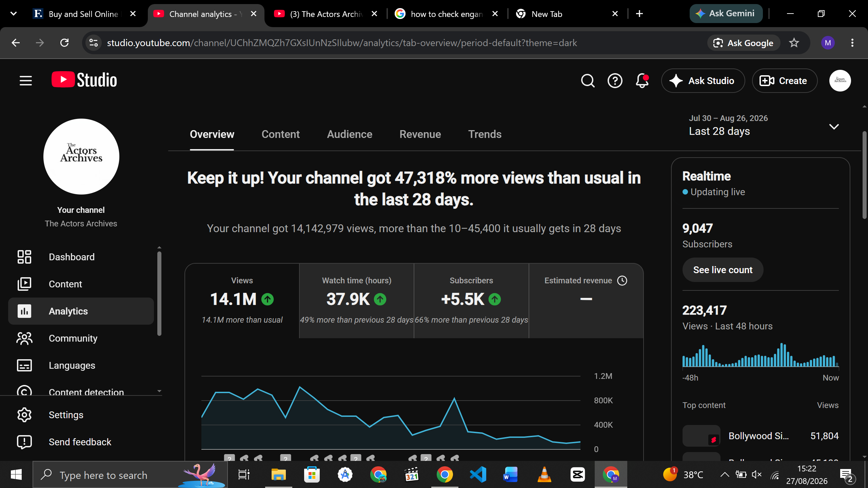Open Chrome's tab search chevron
Viewport: 868px width, 488px height.
(14, 14)
